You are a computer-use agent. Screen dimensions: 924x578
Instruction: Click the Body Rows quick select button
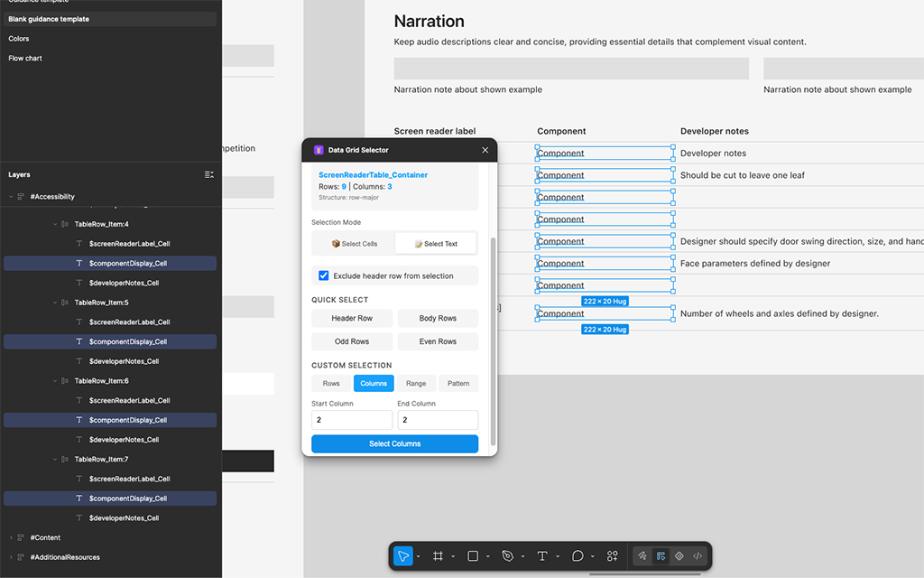(438, 319)
